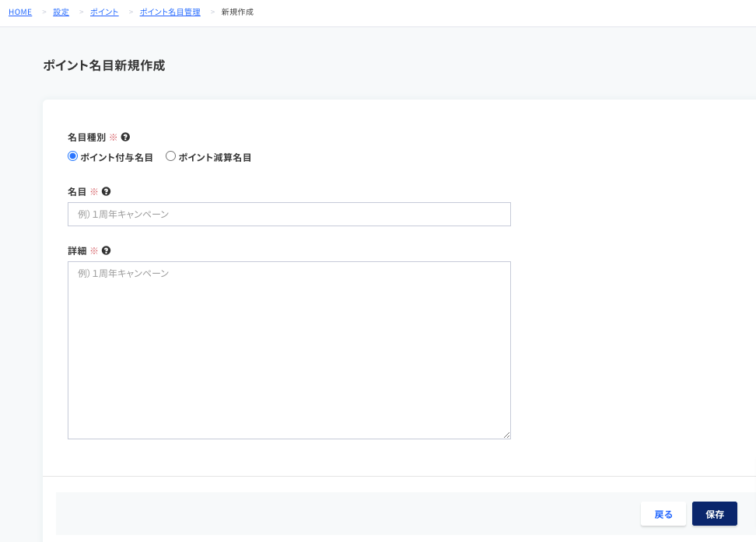
Task: Click inside the 詳細 textarea
Action: 289,350
